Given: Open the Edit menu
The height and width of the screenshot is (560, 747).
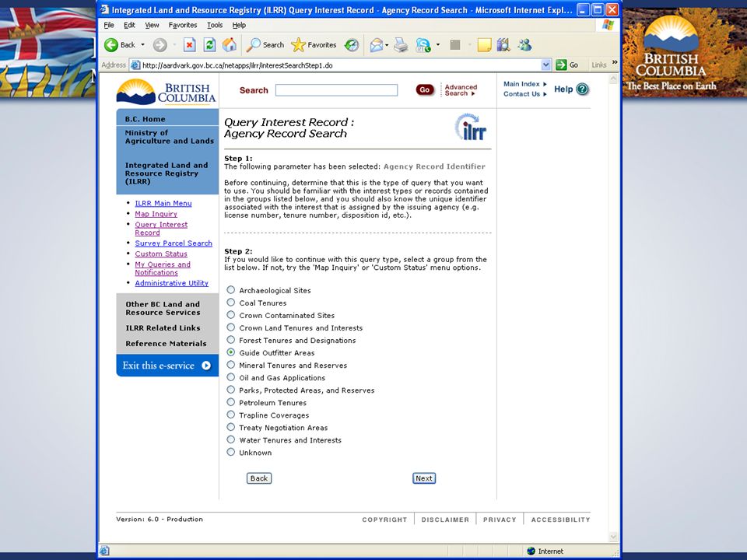Looking at the screenshot, I should pos(129,25).
